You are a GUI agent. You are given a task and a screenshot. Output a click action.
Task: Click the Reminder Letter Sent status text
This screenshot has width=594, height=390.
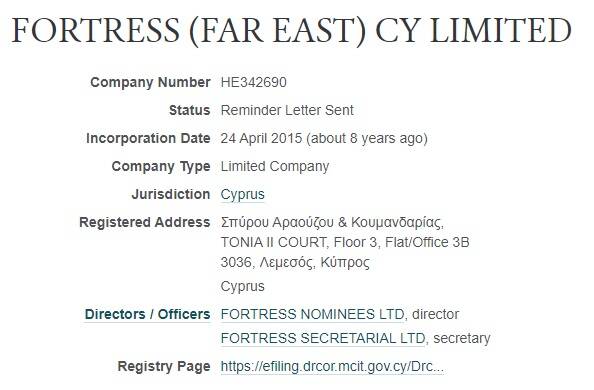(x=287, y=110)
